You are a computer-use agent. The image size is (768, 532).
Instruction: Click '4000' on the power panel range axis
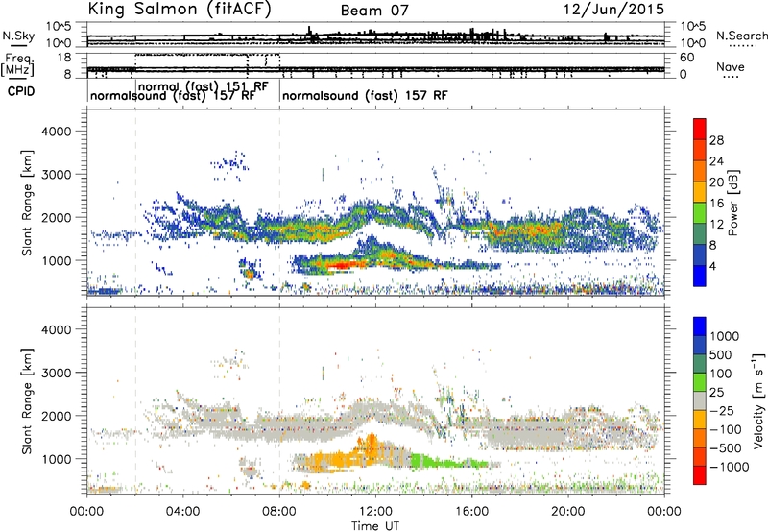click(x=56, y=132)
